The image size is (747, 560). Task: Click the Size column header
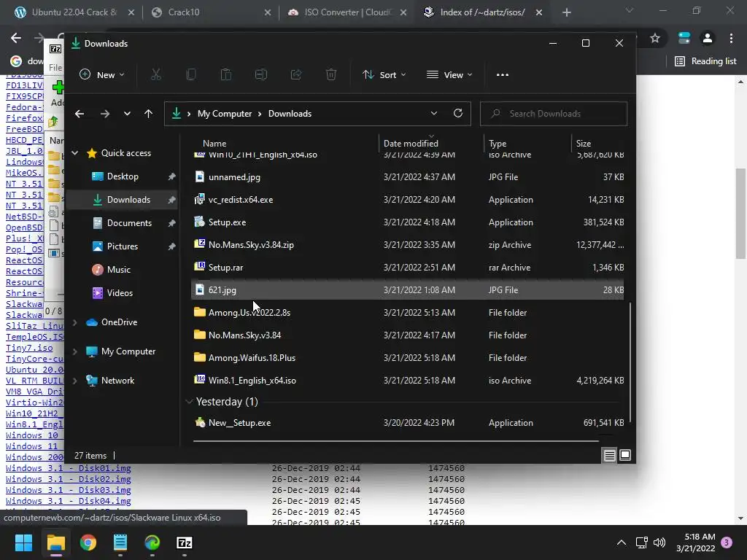point(584,144)
